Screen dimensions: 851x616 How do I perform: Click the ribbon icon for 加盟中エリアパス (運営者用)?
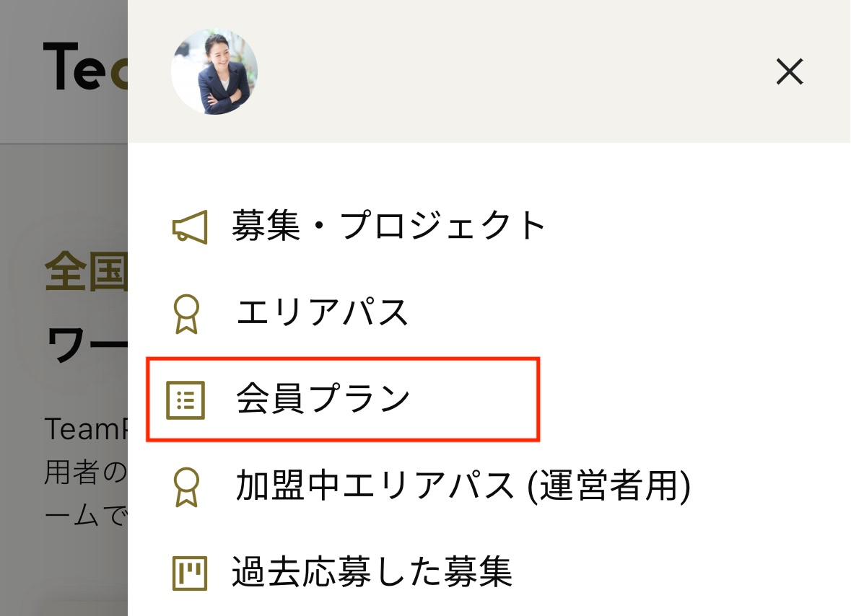pyautogui.click(x=186, y=487)
